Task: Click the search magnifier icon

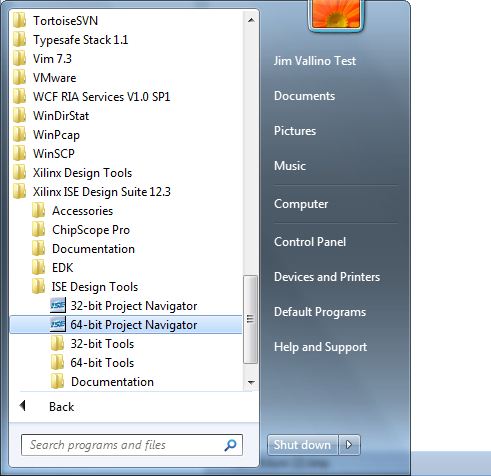Action: [x=230, y=445]
